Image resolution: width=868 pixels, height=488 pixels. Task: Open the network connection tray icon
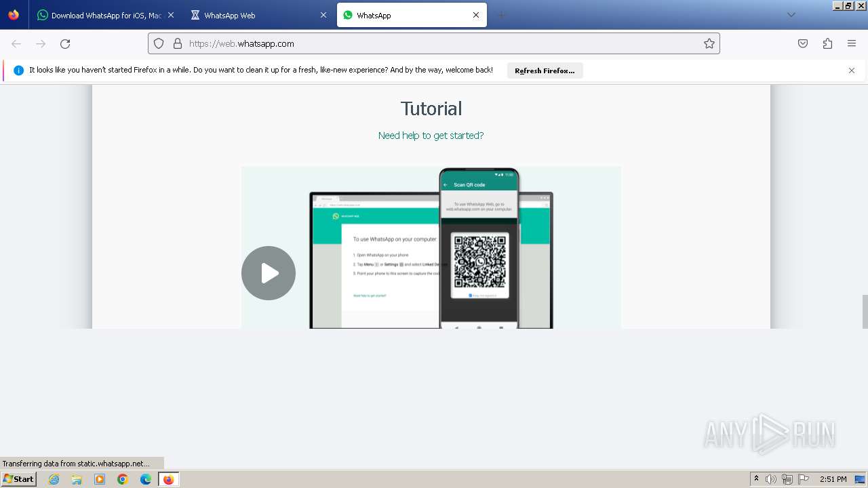(x=787, y=479)
